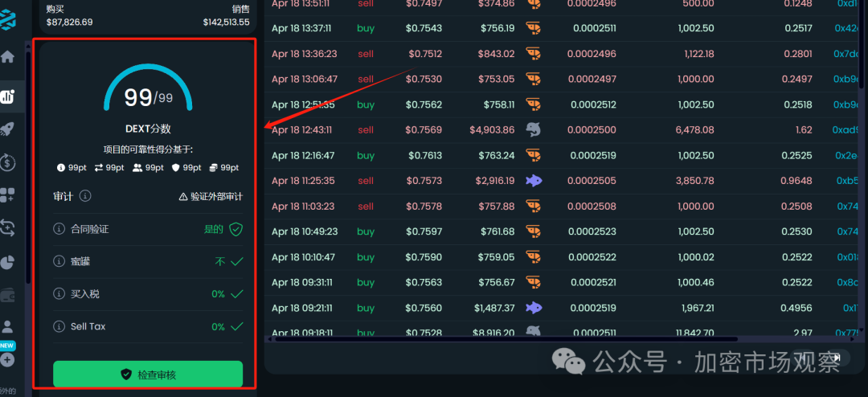Click the swap arrows icon in the sidebar
Viewport: 868px width, 397px height.
[x=7, y=227]
